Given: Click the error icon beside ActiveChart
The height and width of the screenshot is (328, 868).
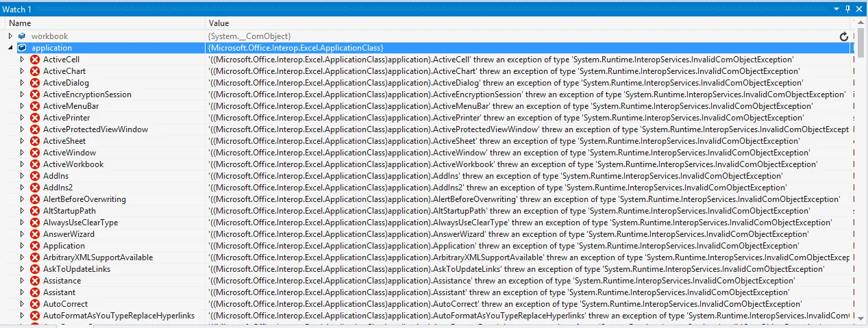Looking at the screenshot, I should click(x=35, y=71).
